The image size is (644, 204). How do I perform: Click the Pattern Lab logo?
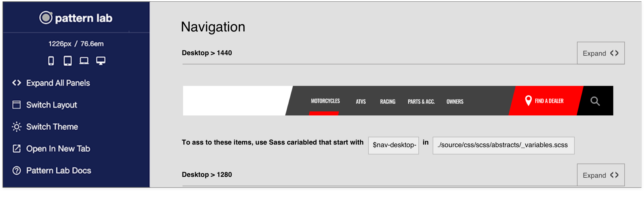(x=76, y=18)
